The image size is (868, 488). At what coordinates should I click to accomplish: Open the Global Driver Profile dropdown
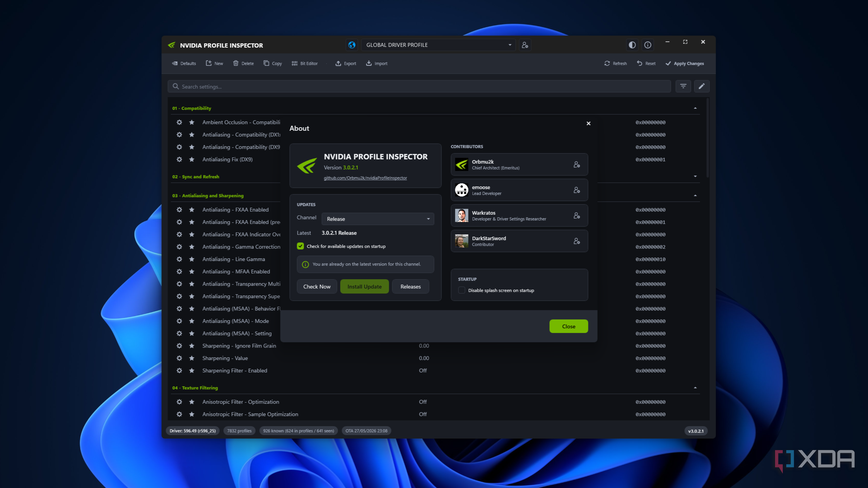438,45
